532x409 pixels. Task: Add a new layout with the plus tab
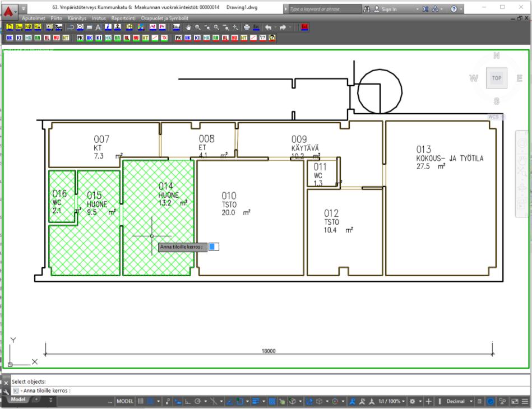point(36,399)
